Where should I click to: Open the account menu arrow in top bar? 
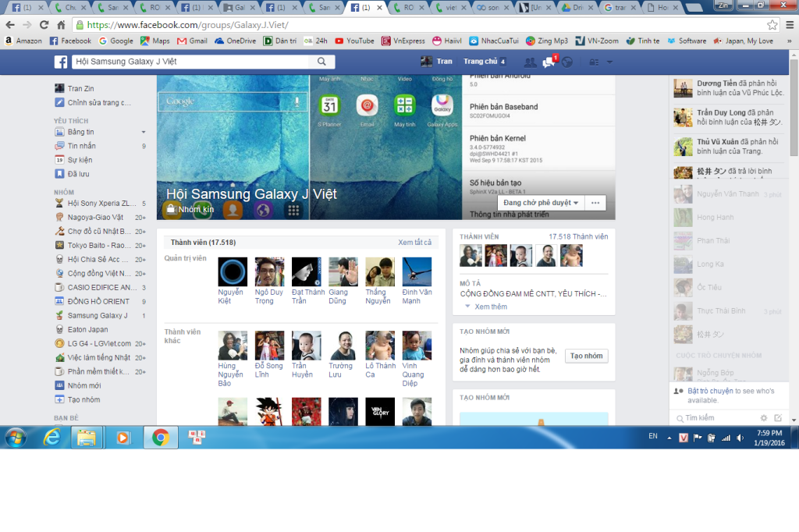coord(609,62)
